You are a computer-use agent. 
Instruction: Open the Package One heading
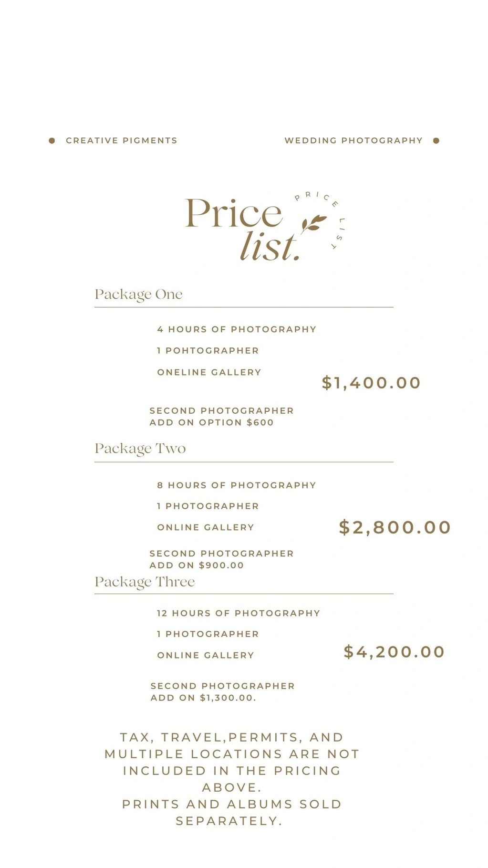(139, 294)
